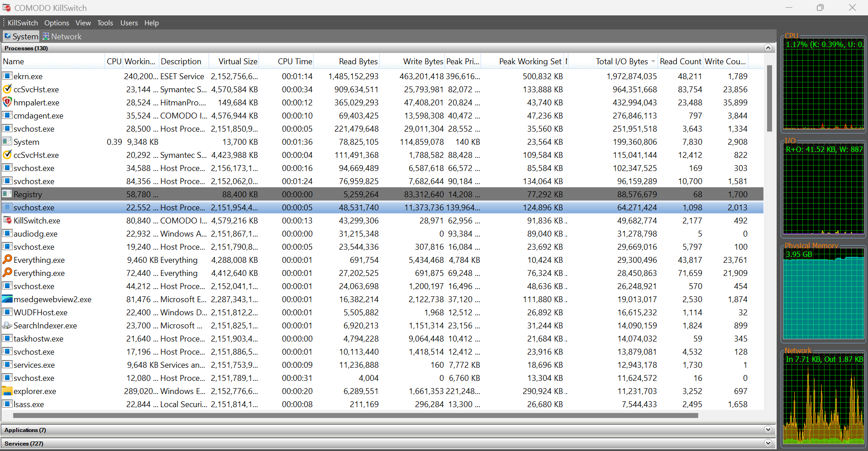Click the ccSvcHst.exe icon with 00:00:04 CPU time

point(7,155)
